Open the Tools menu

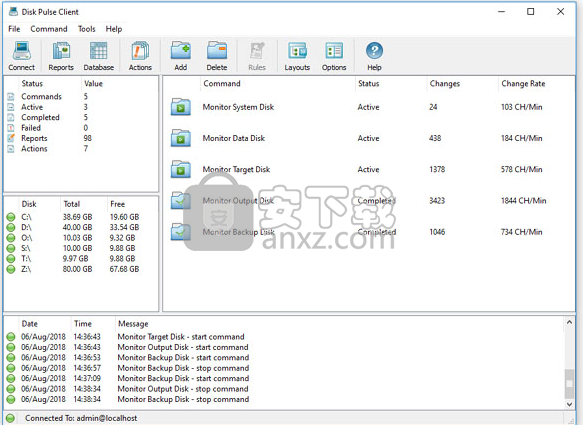(x=87, y=29)
